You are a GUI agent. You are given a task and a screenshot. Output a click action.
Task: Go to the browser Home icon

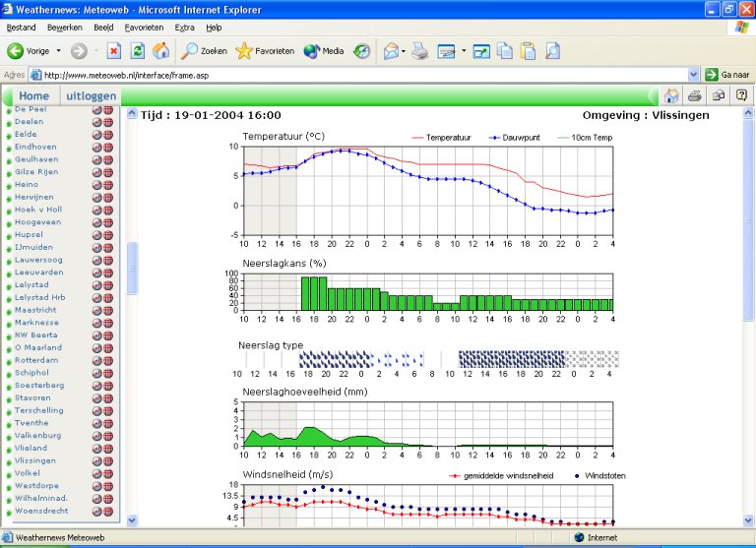coord(161,50)
